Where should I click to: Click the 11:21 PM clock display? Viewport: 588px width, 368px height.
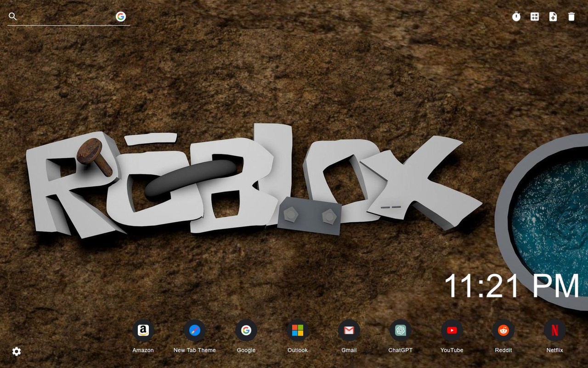coord(512,286)
